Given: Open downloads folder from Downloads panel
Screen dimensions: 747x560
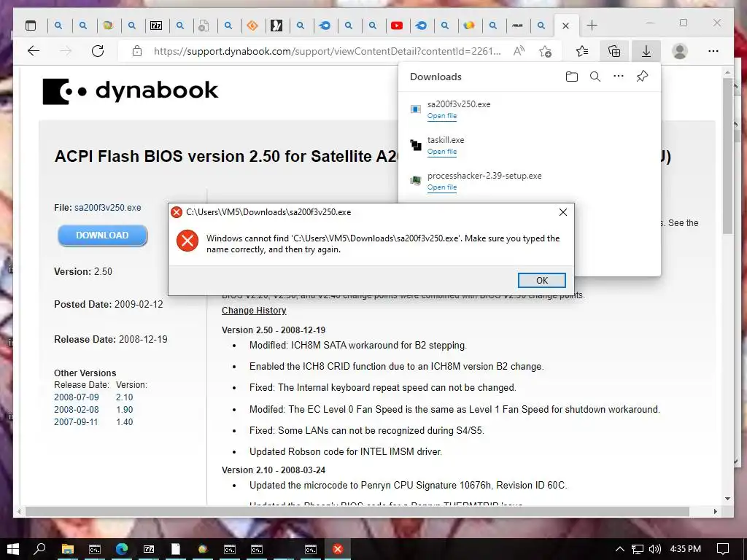Looking at the screenshot, I should [x=572, y=76].
